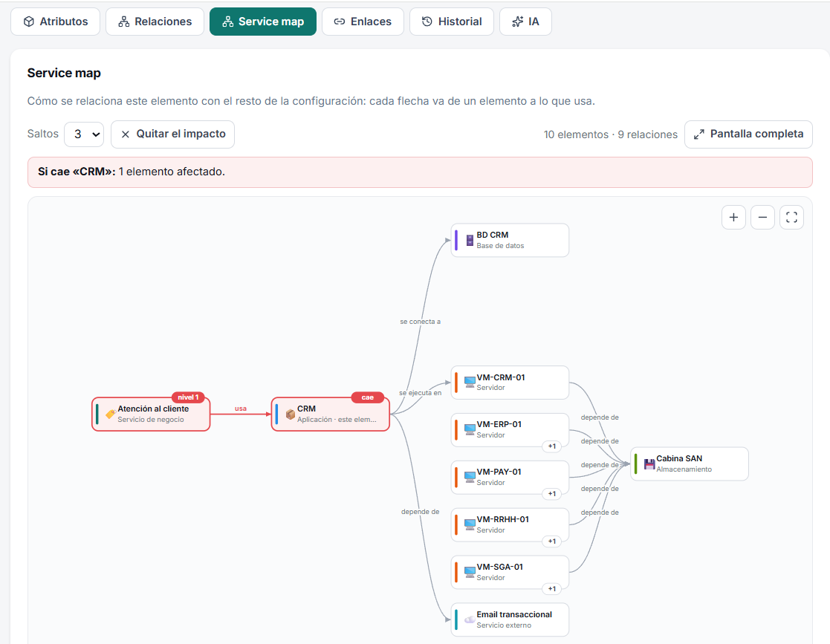Viewport: 830px width, 644px height.
Task: Zoom out with the minus button
Action: coord(763,218)
